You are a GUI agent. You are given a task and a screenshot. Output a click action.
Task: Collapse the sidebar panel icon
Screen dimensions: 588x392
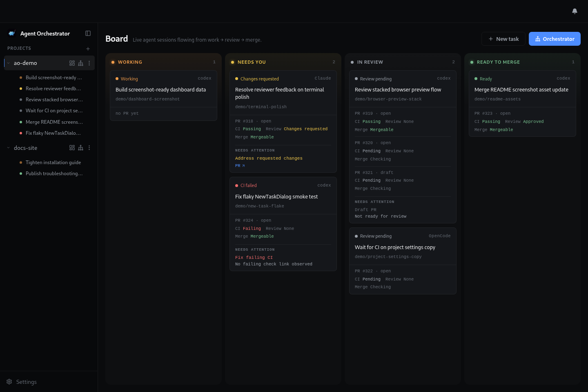(x=88, y=33)
